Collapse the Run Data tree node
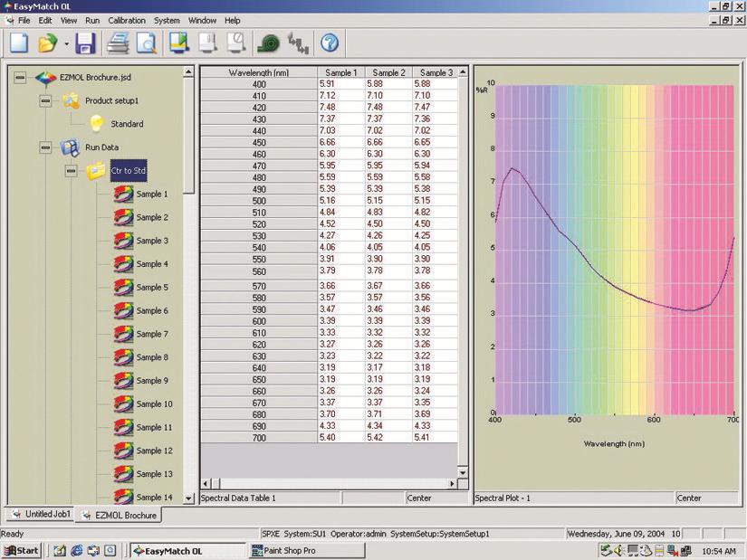747x560 pixels. 45,147
